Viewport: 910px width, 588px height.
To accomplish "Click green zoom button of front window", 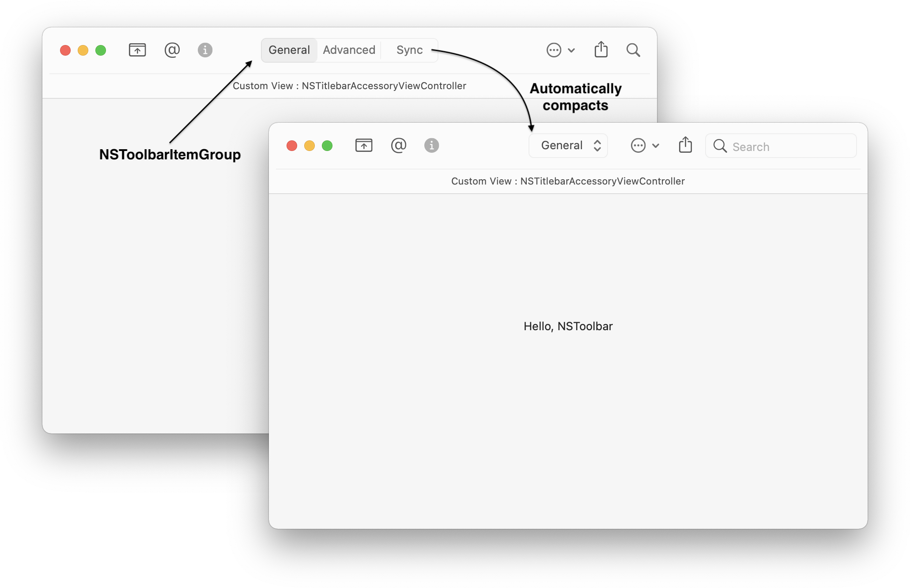I will point(327,146).
